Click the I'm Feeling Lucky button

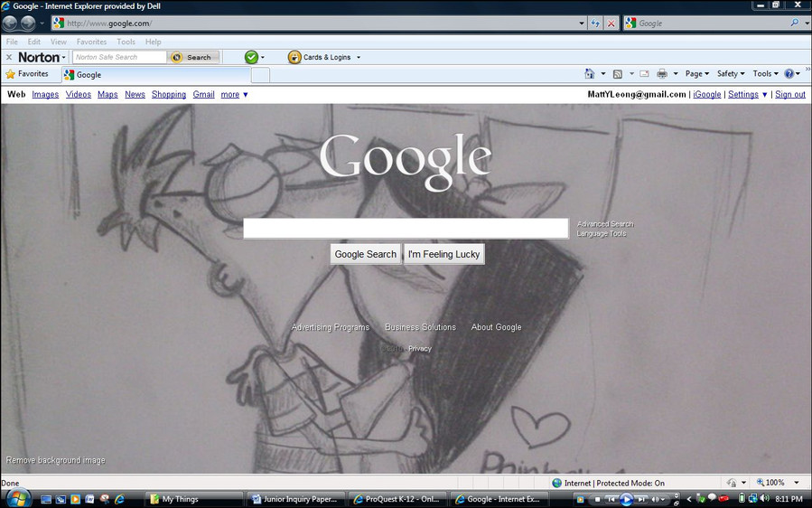[x=444, y=254]
